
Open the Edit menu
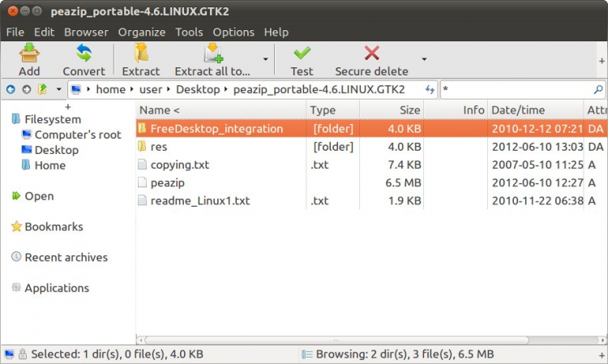(x=45, y=32)
